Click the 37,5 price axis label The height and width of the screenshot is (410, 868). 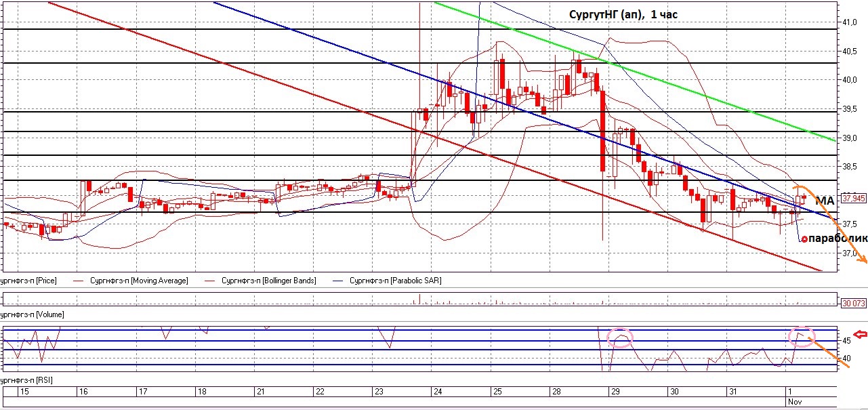point(850,224)
